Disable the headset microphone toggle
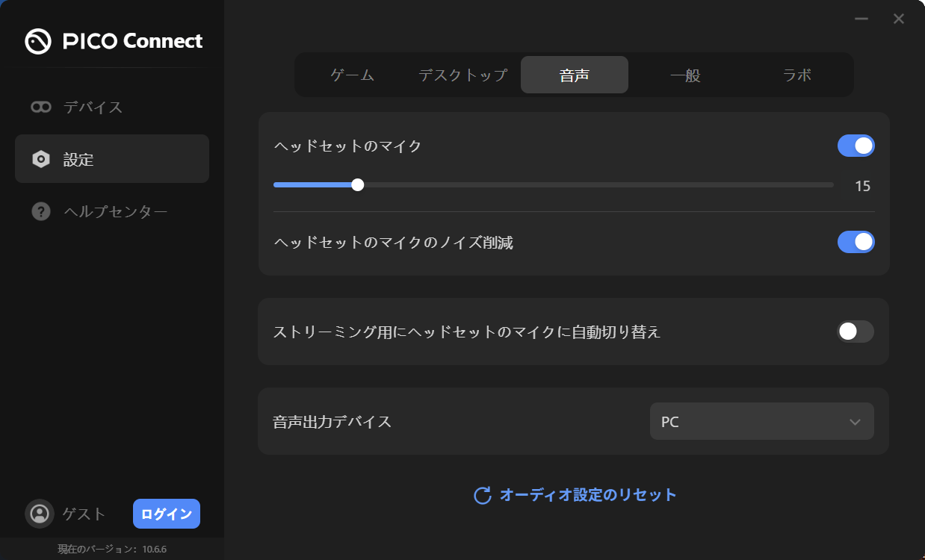 click(856, 146)
